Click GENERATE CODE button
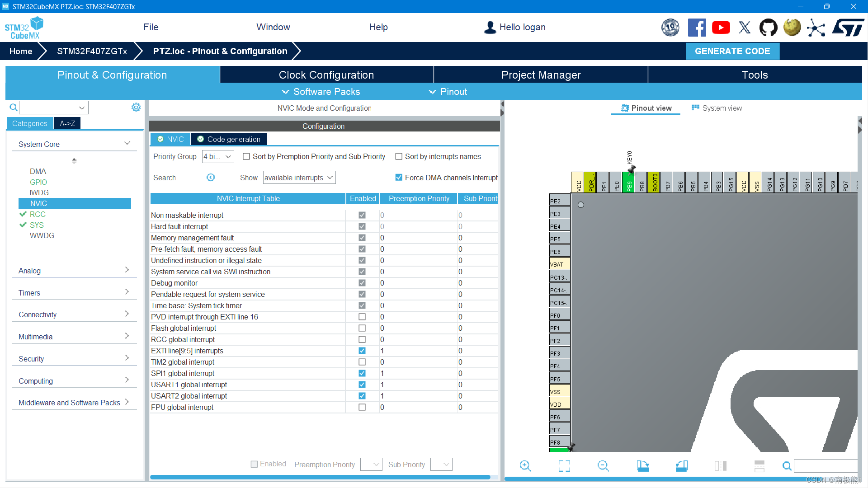This screenshot has height=488, width=868. [732, 51]
